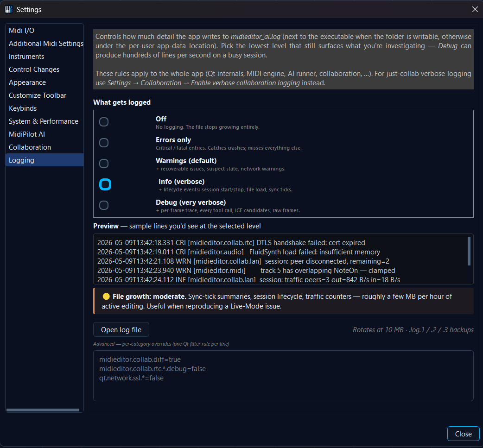Enable Debug (very verbose) logging radio
This screenshot has height=448, width=483.
pos(104,205)
